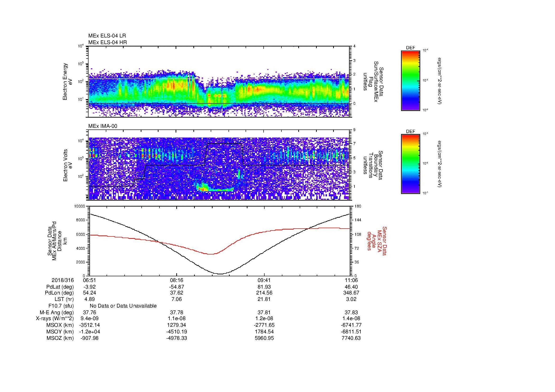Click the top DEF color bar
The image size is (555, 392).
[x=410, y=80]
